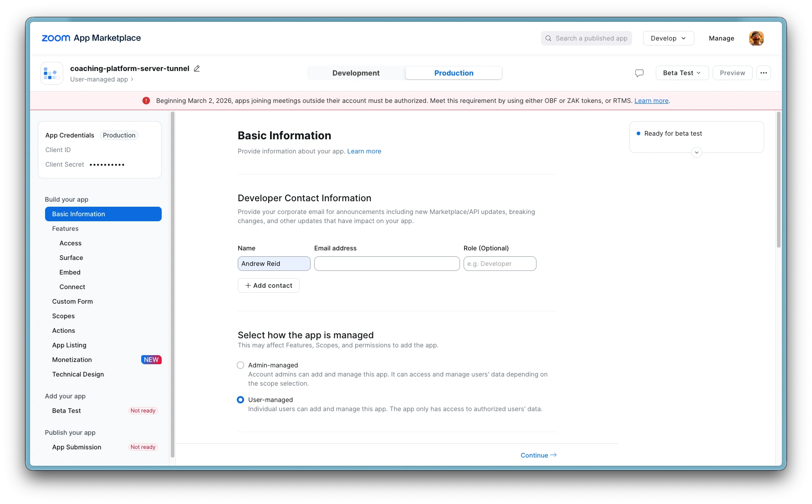Select the User-managed radio option

click(x=240, y=400)
